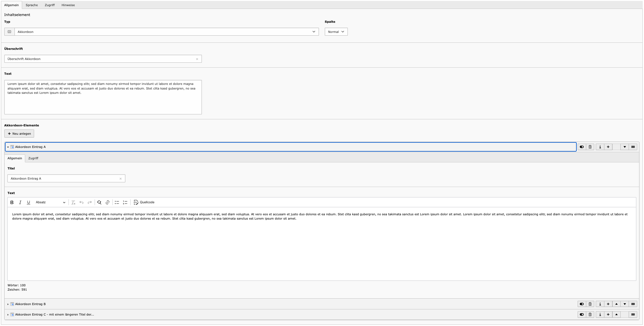Delete Akkordeon Eintrag B with trash icon
This screenshot has width=644, height=326.
[x=590, y=304]
